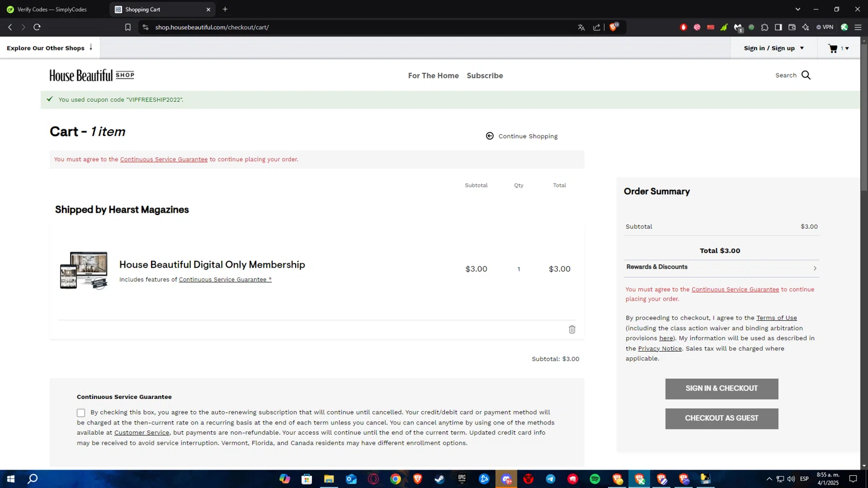Open the Leo AI sparkle icon
Image resolution: width=868 pixels, height=488 pixels.
pyautogui.click(x=806, y=27)
